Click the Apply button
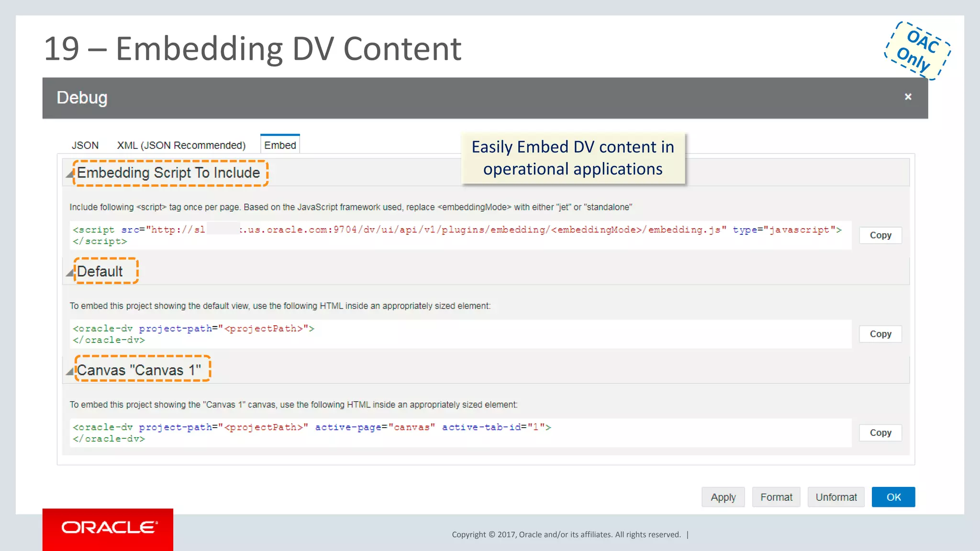This screenshot has height=551, width=980. (x=723, y=497)
